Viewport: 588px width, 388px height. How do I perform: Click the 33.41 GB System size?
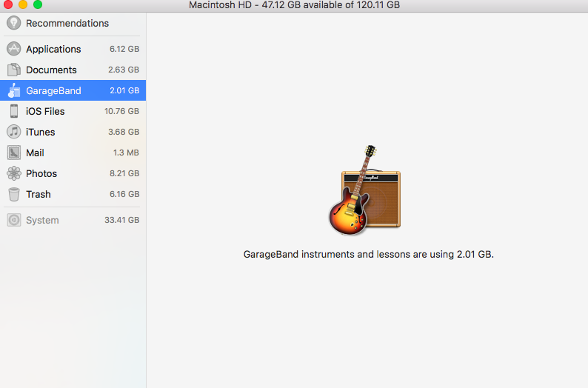coord(122,220)
